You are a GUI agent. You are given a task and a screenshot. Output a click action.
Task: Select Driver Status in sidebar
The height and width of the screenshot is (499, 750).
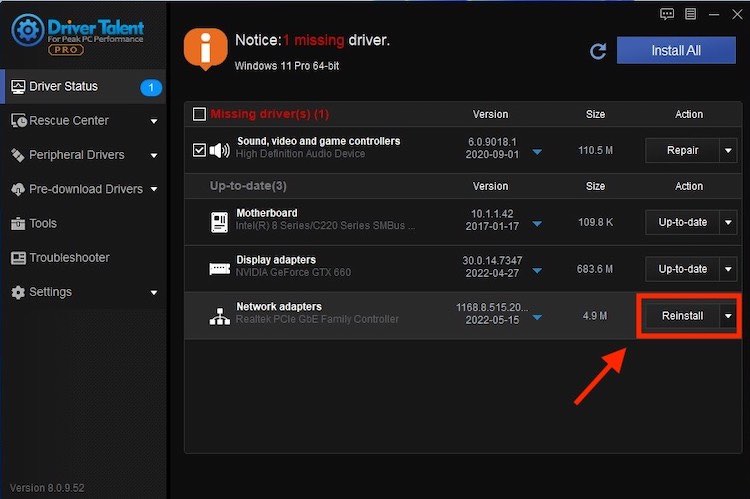[83, 87]
